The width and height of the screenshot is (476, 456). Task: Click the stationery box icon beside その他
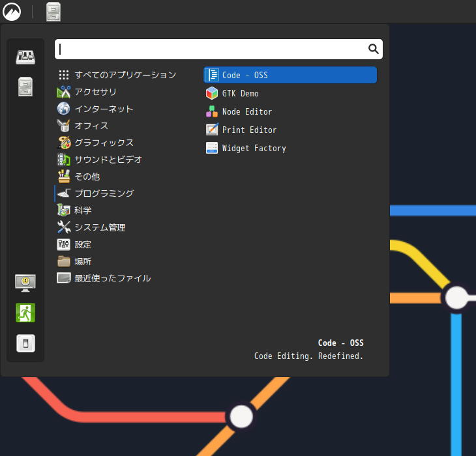click(x=64, y=176)
